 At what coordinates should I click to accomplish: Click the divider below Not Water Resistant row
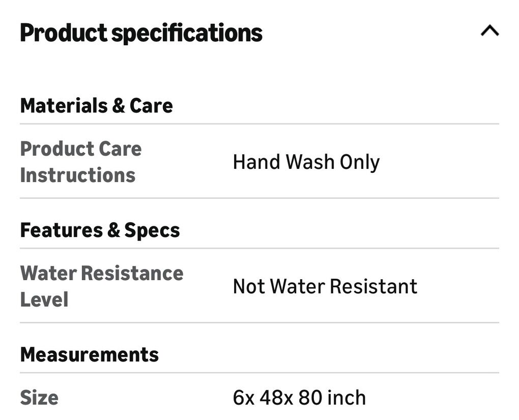(x=259, y=322)
